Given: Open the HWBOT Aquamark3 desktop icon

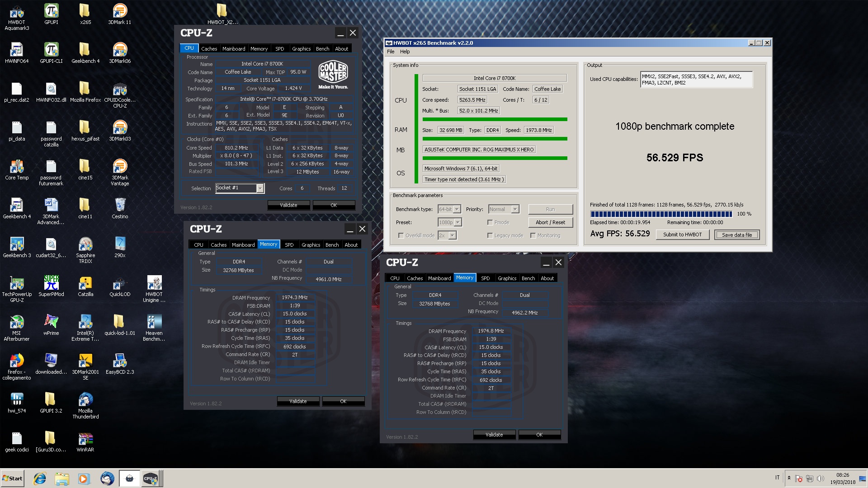Looking at the screenshot, I should pos(17,17).
